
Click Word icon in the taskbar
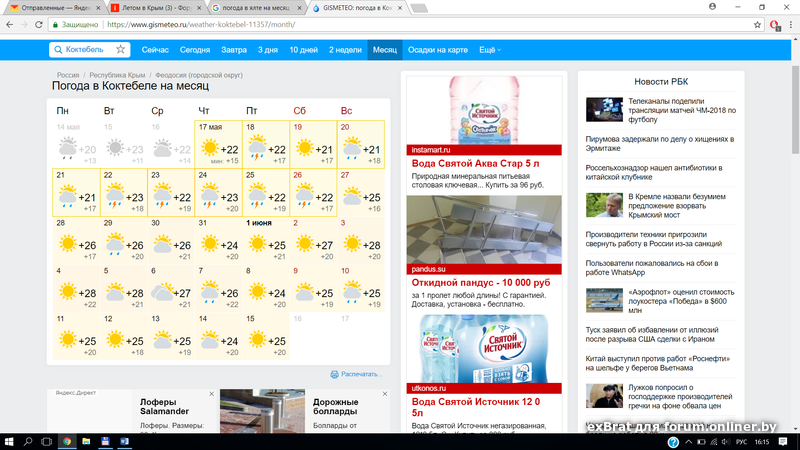tap(125, 441)
